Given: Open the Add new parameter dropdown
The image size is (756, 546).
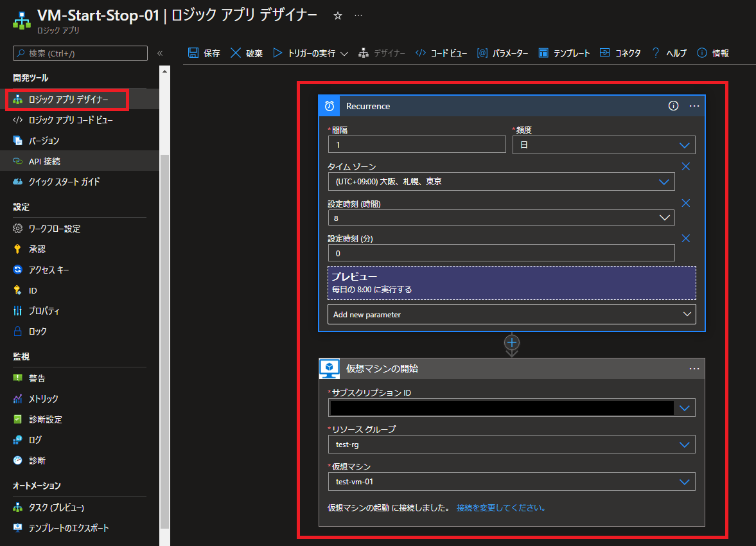Looking at the screenshot, I should [511, 315].
